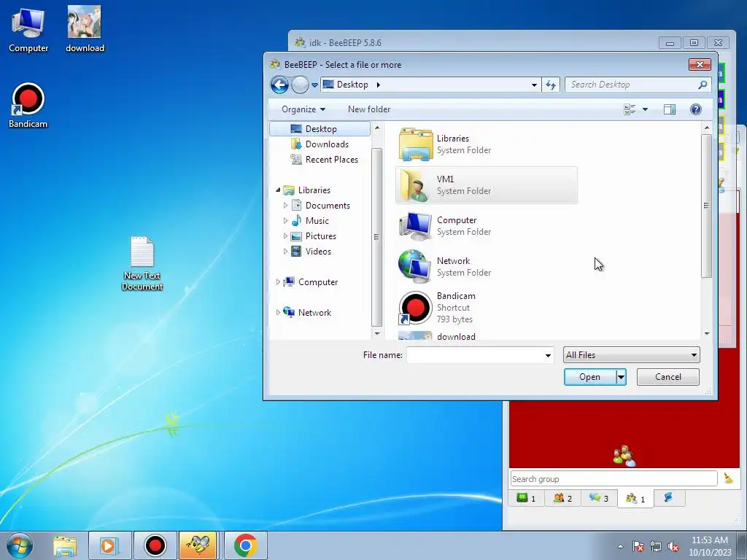Select Desktop in the favorites pane
This screenshot has width=747, height=560.
320,129
